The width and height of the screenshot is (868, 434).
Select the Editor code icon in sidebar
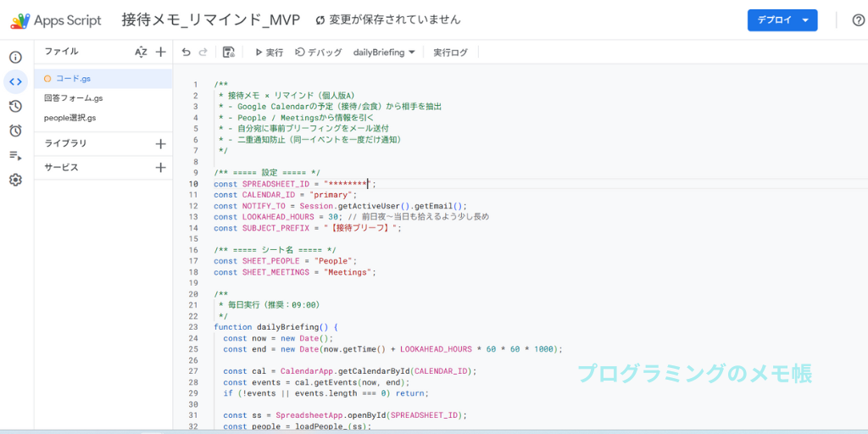15,82
